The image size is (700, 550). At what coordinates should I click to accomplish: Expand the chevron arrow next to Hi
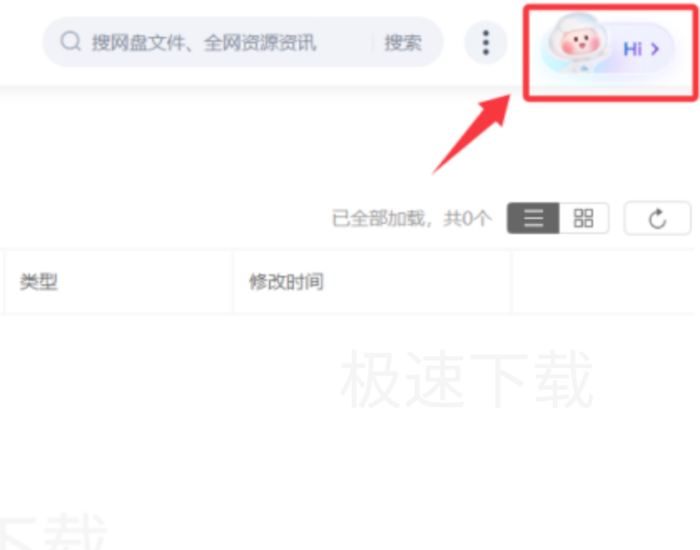(655, 49)
